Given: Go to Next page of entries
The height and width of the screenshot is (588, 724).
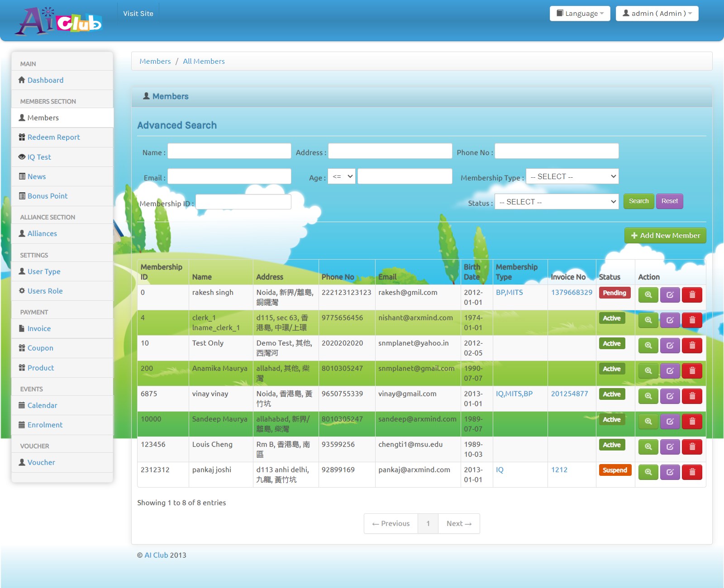Looking at the screenshot, I should point(459,523).
